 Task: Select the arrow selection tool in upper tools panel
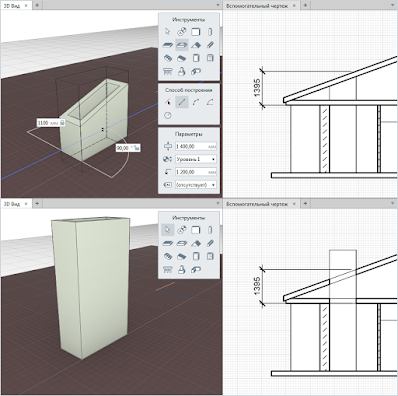coord(167,32)
